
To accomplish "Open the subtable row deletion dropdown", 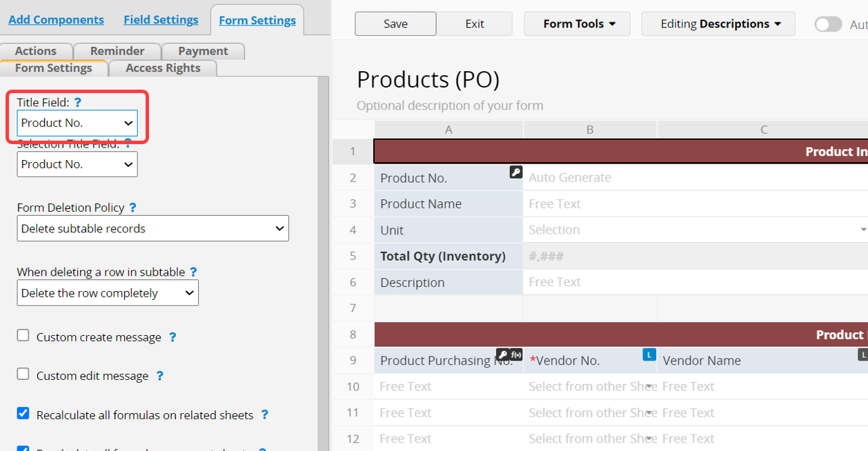I will pos(108,293).
